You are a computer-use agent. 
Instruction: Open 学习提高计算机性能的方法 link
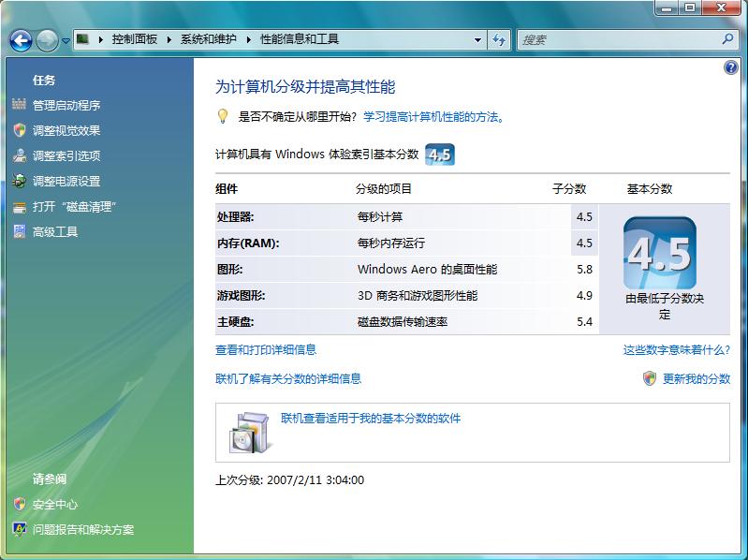(433, 116)
